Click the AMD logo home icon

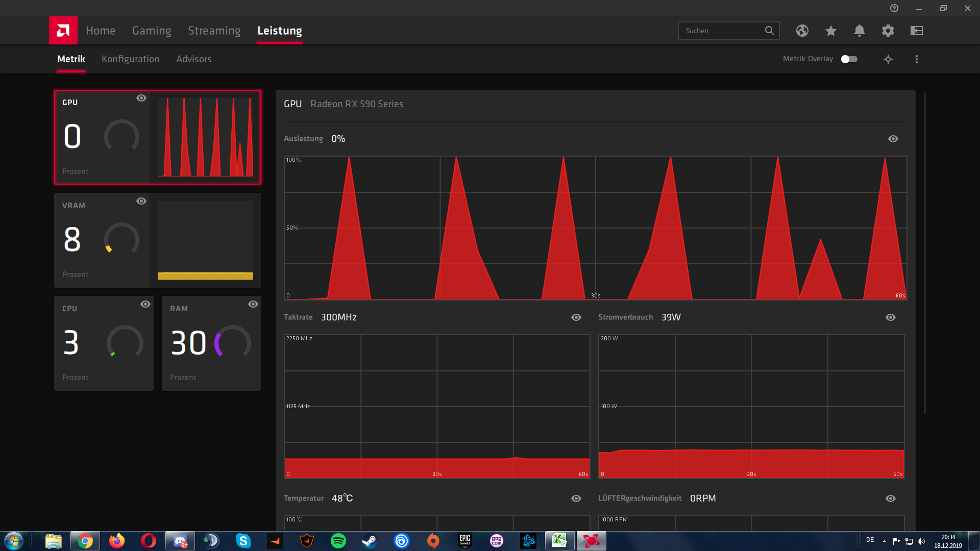point(63,31)
